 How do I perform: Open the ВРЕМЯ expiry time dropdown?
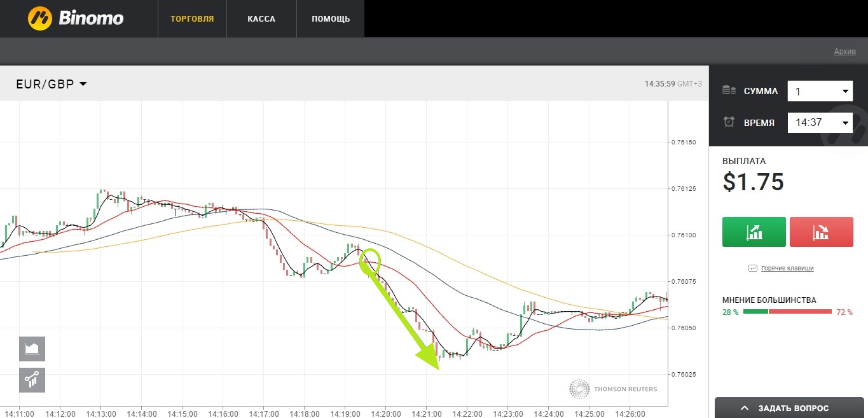(x=820, y=122)
